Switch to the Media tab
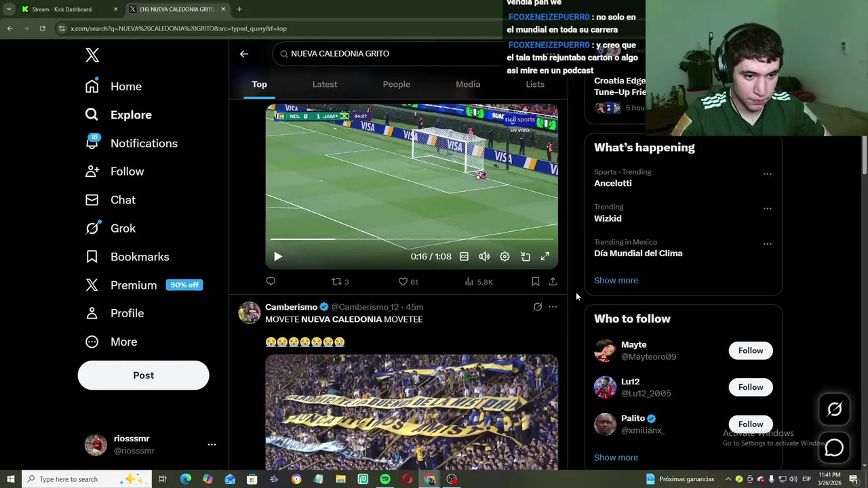 click(468, 84)
